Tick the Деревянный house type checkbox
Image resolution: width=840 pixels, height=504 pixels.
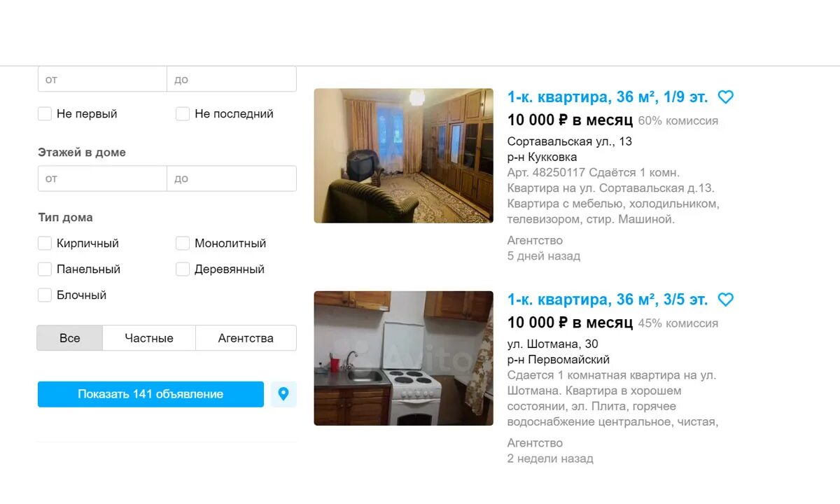click(183, 269)
